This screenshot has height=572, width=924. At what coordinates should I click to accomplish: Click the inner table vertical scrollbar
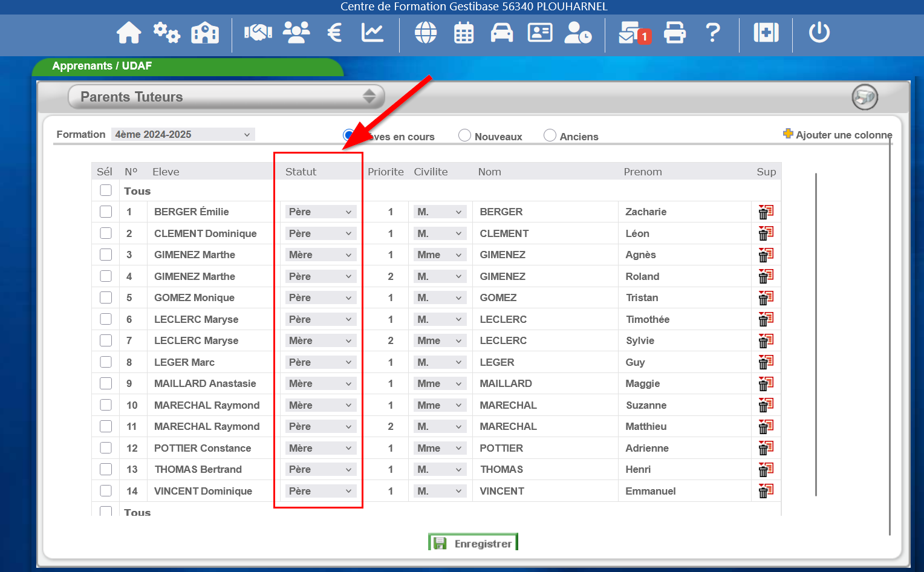pos(816,335)
